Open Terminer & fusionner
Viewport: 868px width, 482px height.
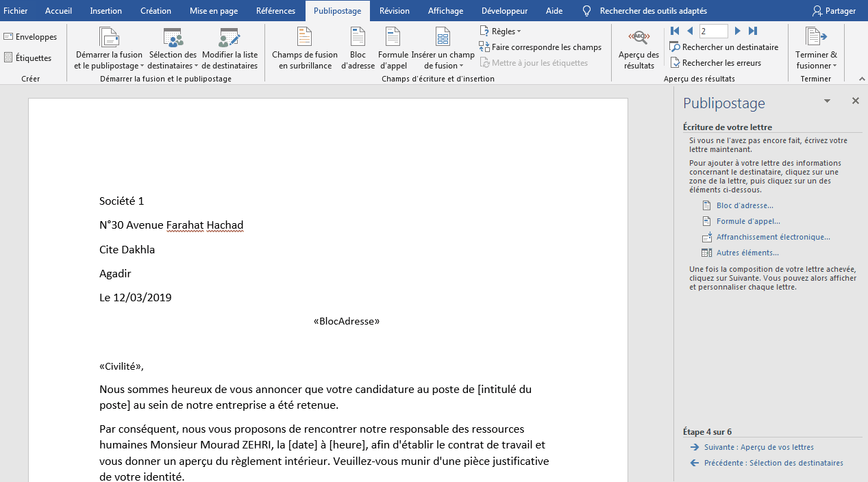tap(816, 49)
